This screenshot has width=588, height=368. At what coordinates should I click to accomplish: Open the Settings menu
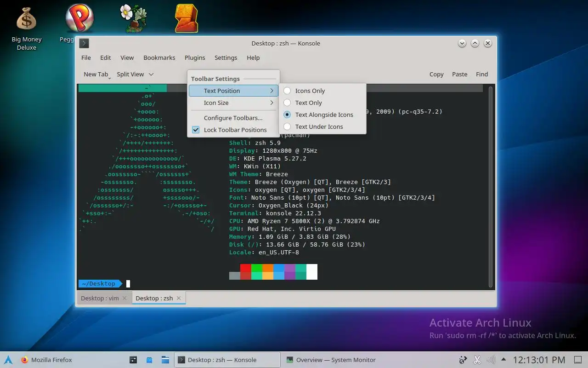point(226,57)
